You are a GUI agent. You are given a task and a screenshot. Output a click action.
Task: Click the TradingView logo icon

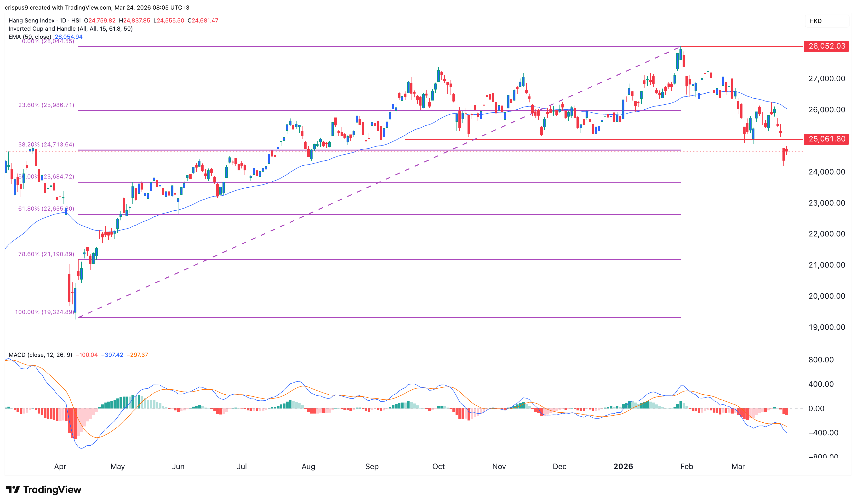coord(13,489)
